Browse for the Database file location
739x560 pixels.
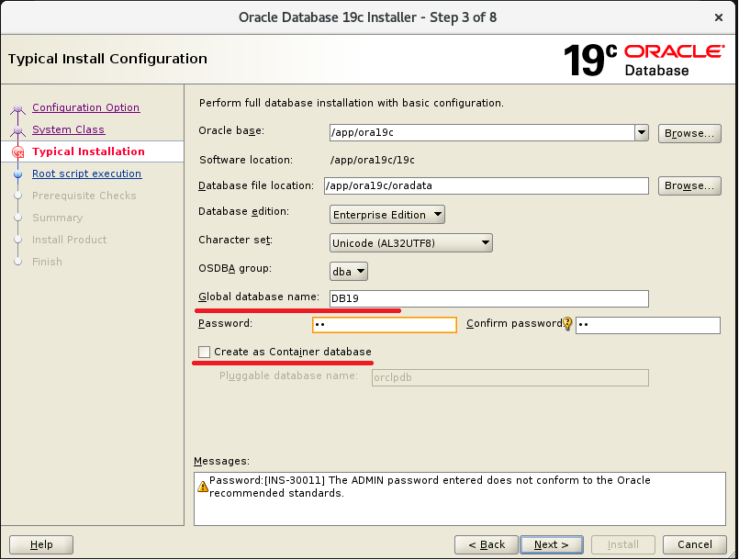click(689, 185)
